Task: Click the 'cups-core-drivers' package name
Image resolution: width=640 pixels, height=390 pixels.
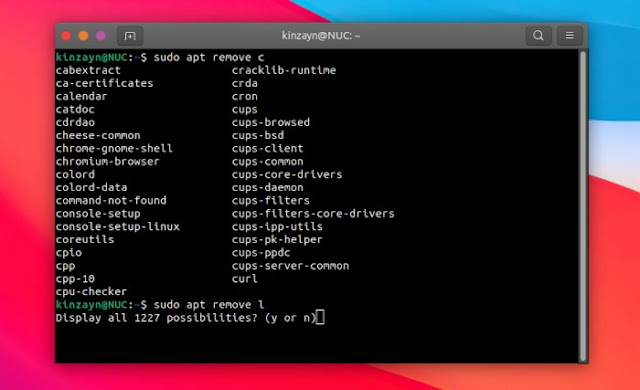Action: click(x=287, y=175)
